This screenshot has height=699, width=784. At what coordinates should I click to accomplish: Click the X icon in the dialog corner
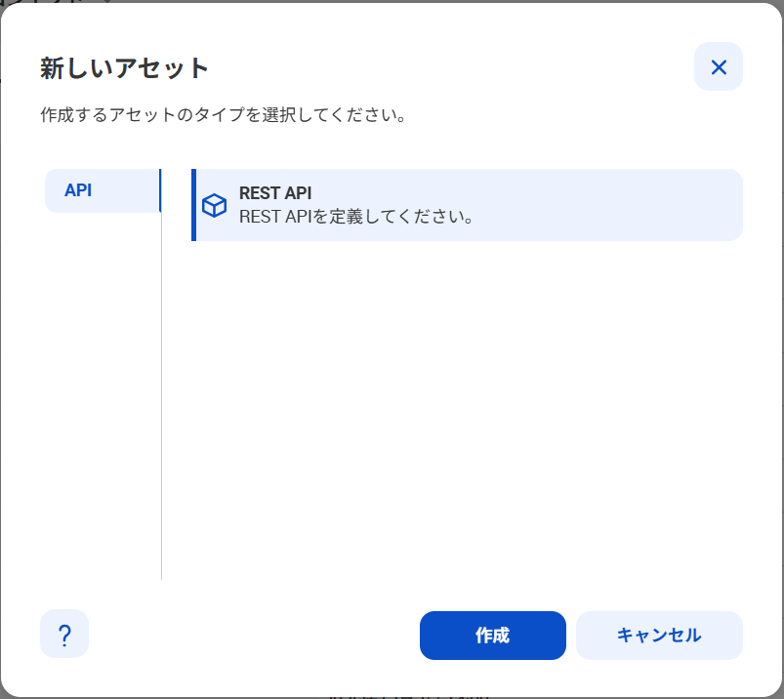pos(718,66)
